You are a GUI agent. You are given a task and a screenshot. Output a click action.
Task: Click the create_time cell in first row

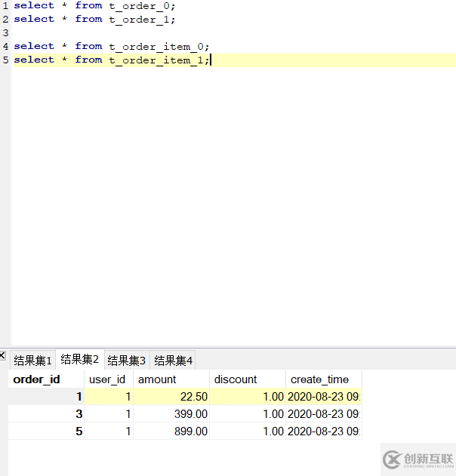tap(323, 396)
